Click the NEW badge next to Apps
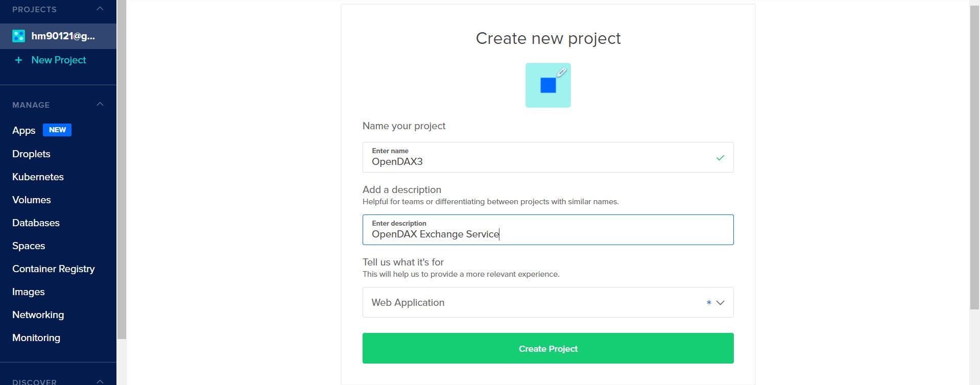The image size is (980, 385). click(57, 130)
